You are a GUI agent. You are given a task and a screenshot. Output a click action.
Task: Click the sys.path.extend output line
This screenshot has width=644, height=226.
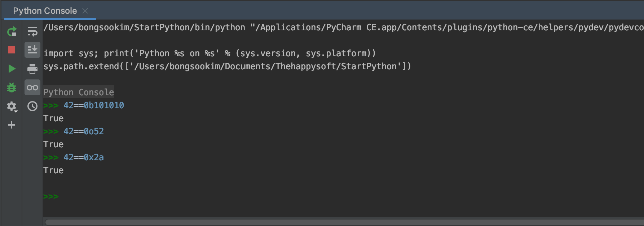click(x=227, y=66)
